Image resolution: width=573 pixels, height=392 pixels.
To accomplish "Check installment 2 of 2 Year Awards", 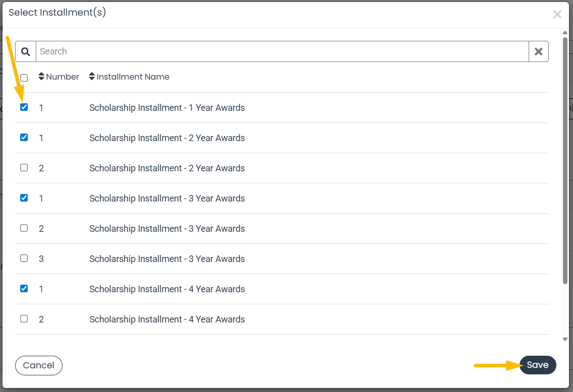I will coord(24,168).
